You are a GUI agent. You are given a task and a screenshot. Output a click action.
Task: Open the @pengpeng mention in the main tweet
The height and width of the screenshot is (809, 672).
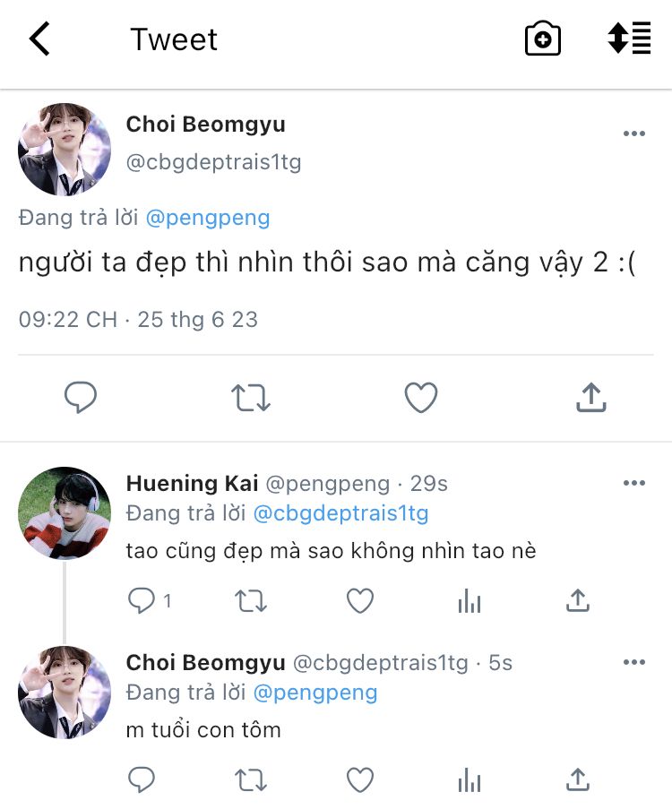[207, 218]
